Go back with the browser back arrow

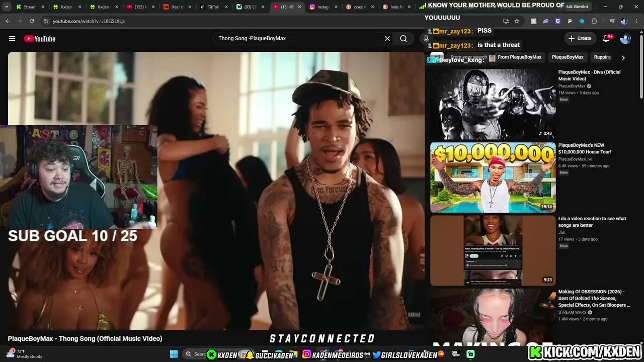tap(8, 21)
